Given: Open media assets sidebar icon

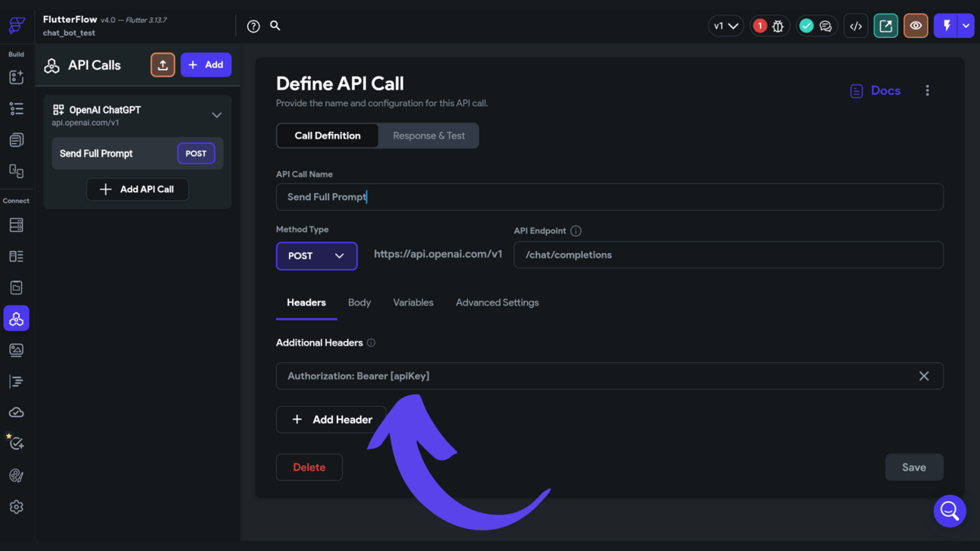Looking at the screenshot, I should tap(16, 350).
